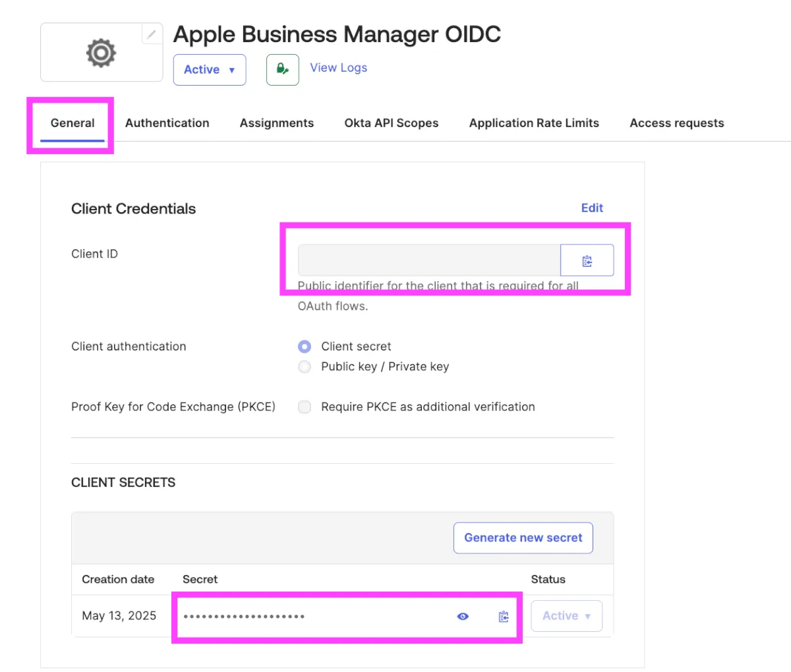View the Application Rate Limits tab
This screenshot has width=791, height=672.
(534, 123)
